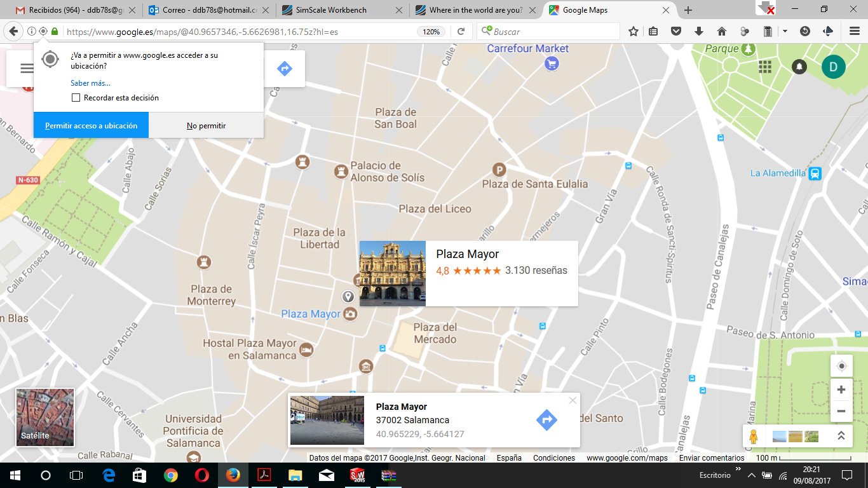
Task: Switch to Where in the world tab
Action: point(476,10)
